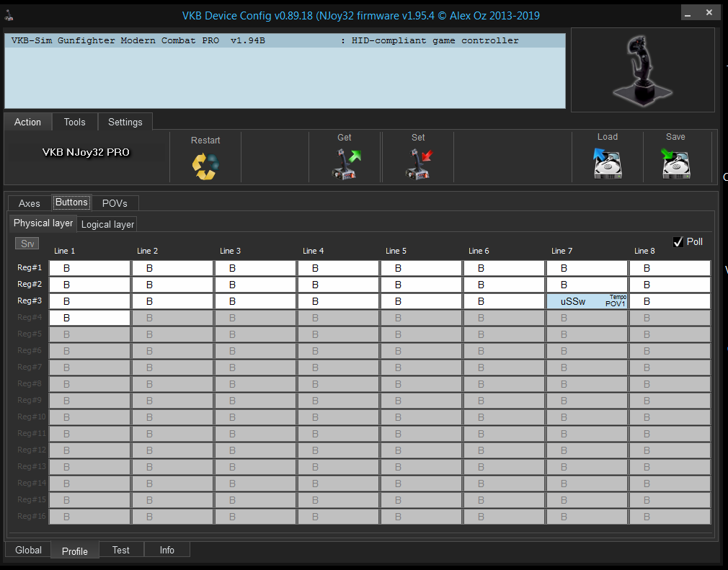Click Reg#1 Line 1 button cell

(89, 268)
